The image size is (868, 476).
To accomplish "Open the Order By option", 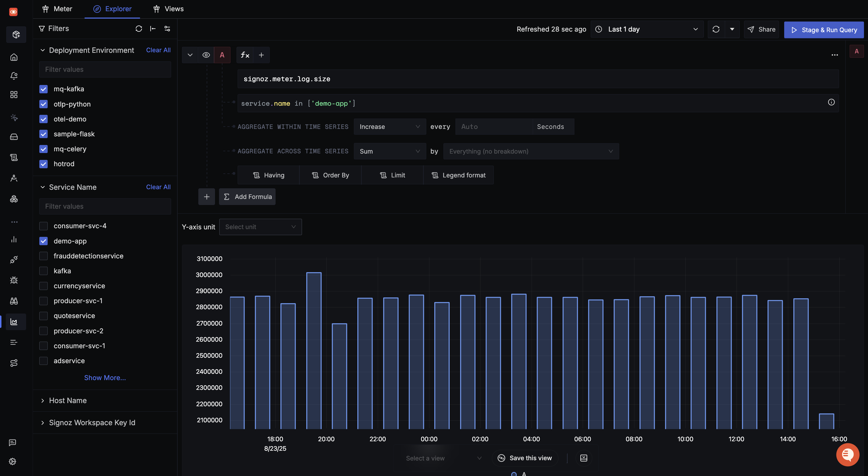I will tap(331, 175).
